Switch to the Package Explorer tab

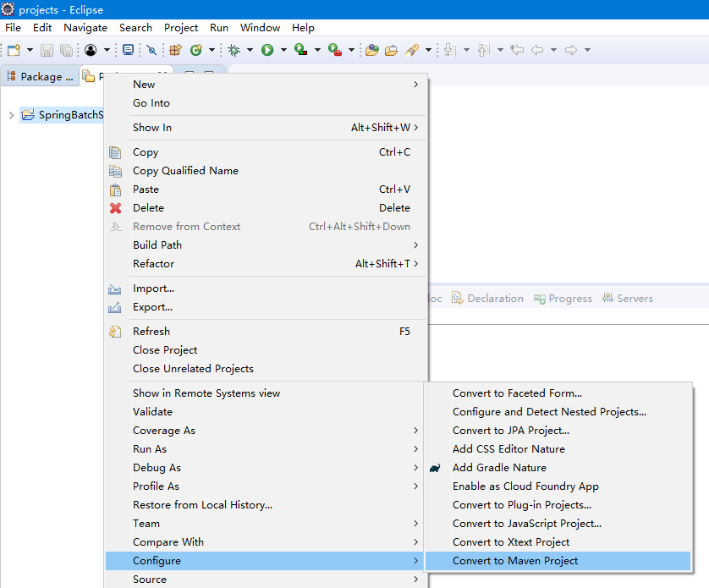pyautogui.click(x=41, y=76)
